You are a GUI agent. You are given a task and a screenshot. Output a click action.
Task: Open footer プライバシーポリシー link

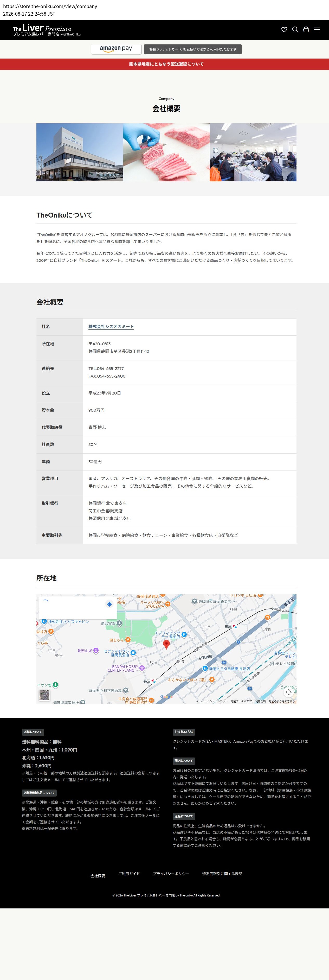[x=171, y=874]
